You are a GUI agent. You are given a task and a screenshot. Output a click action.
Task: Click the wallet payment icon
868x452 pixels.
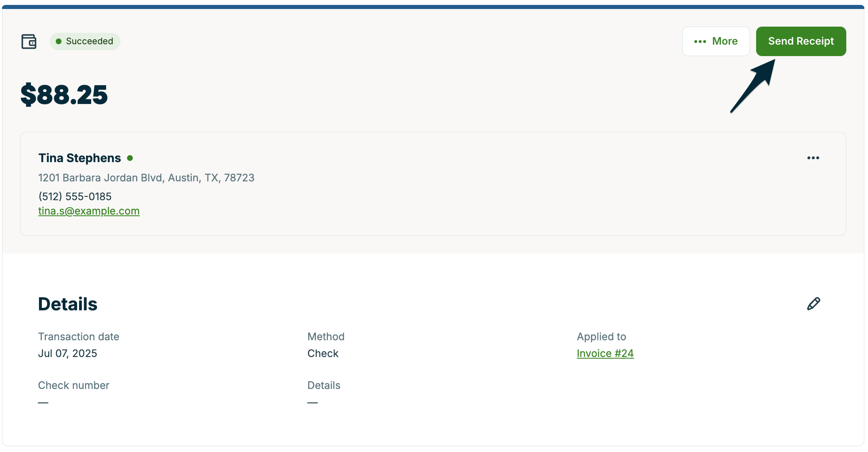pyautogui.click(x=29, y=41)
